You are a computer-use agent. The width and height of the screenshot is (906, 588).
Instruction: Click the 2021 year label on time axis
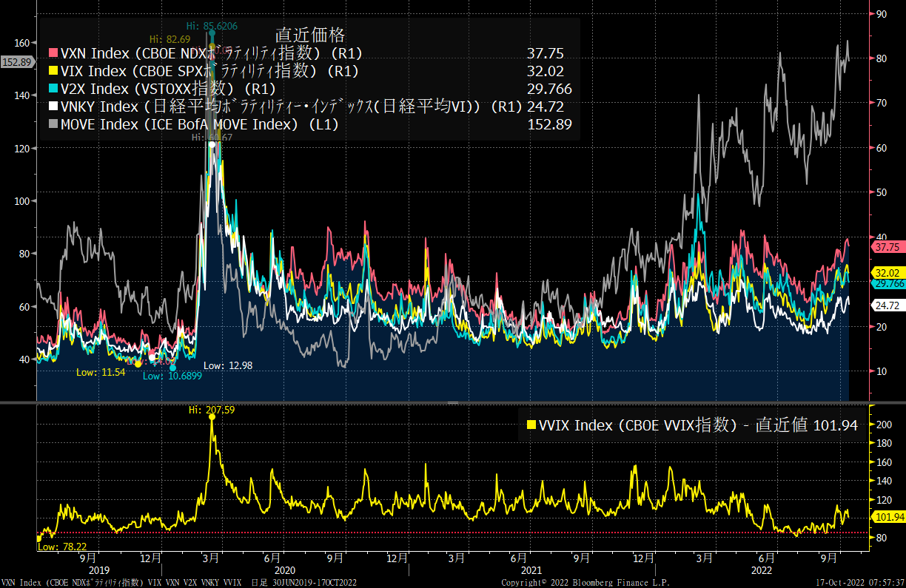click(x=531, y=570)
